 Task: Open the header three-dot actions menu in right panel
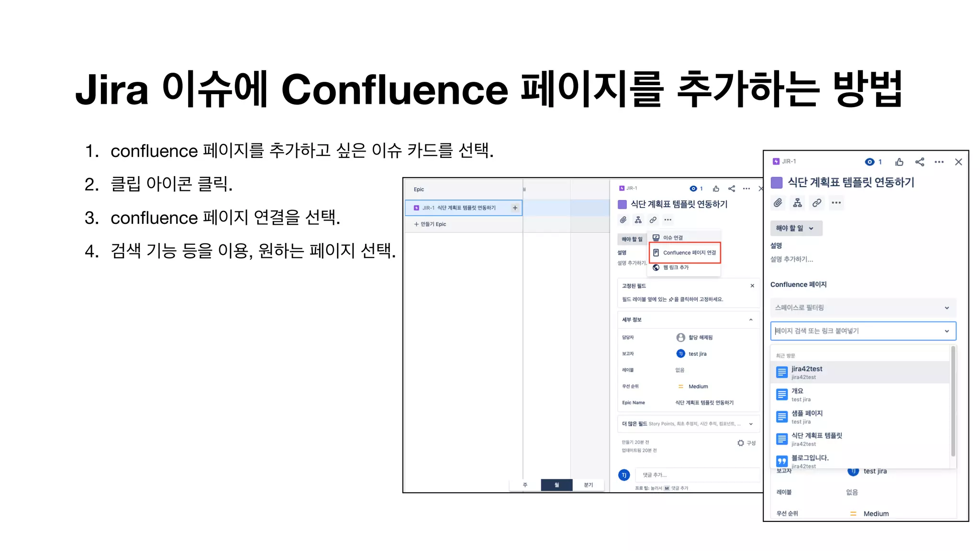[939, 162]
